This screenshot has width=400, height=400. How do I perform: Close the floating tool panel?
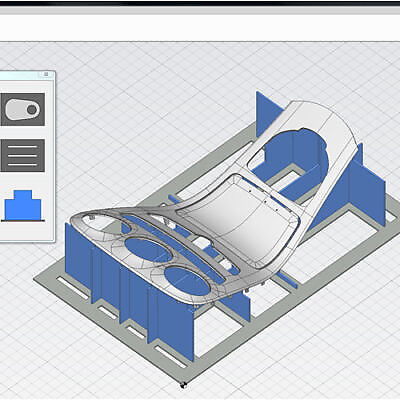(46, 74)
